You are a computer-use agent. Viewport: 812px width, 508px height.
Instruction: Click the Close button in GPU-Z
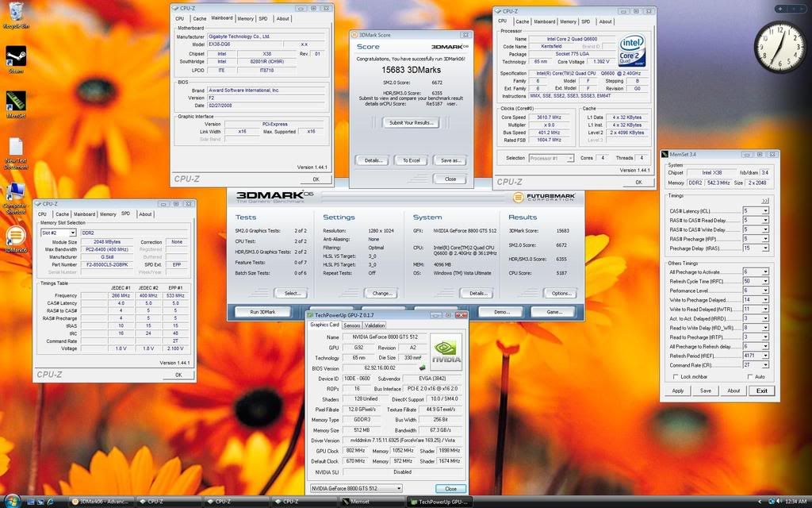coord(450,489)
